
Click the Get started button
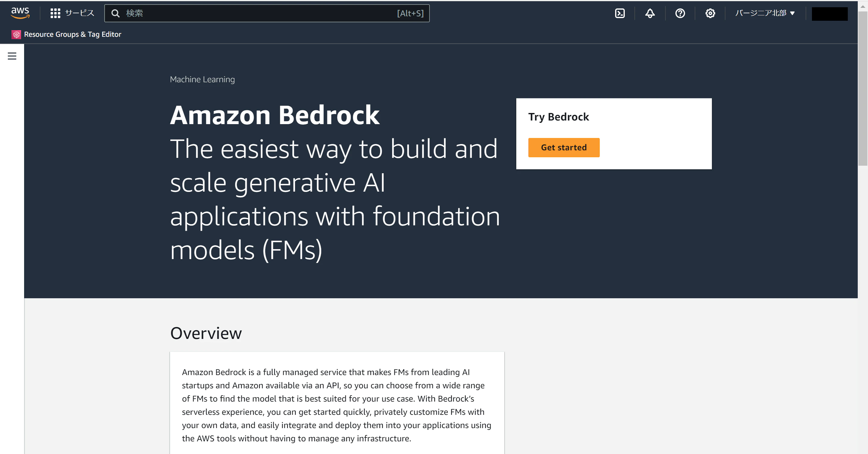pos(564,148)
